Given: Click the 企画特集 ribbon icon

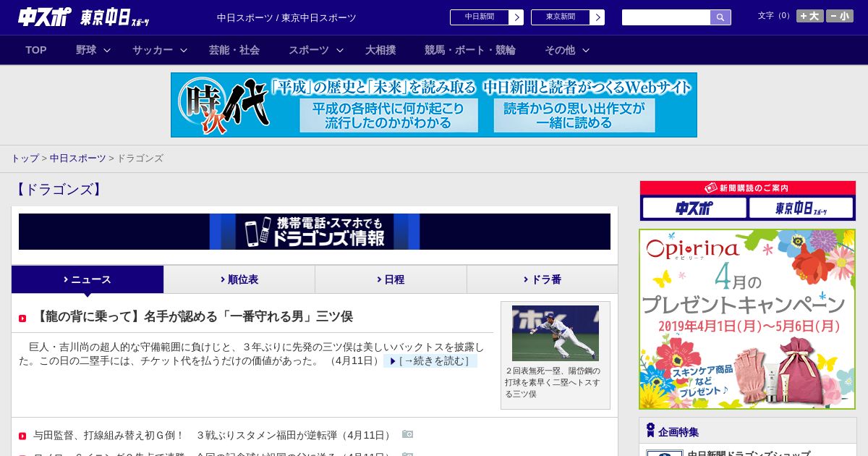Looking at the screenshot, I should (x=651, y=431).
